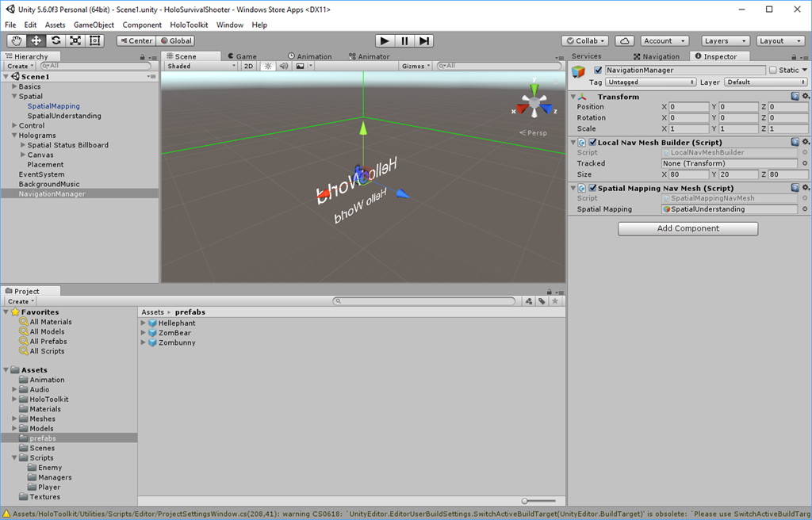Switch to the Game tab

click(x=243, y=56)
